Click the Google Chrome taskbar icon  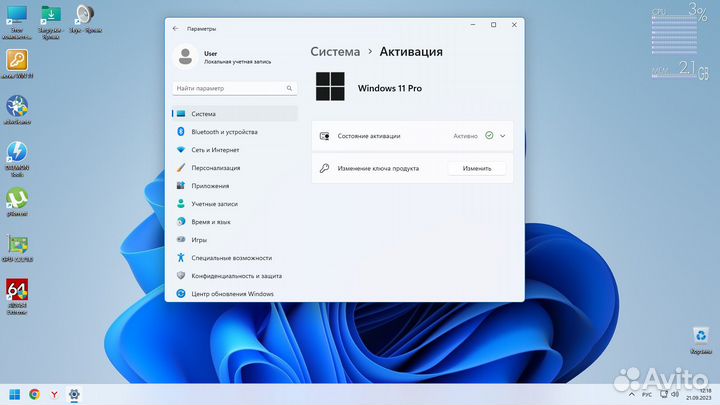pos(34,394)
